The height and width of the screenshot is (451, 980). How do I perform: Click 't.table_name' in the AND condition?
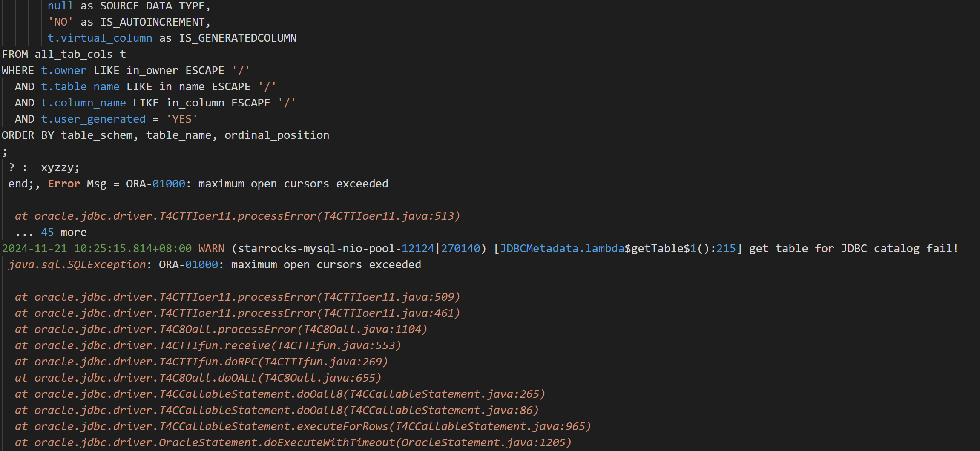click(80, 87)
